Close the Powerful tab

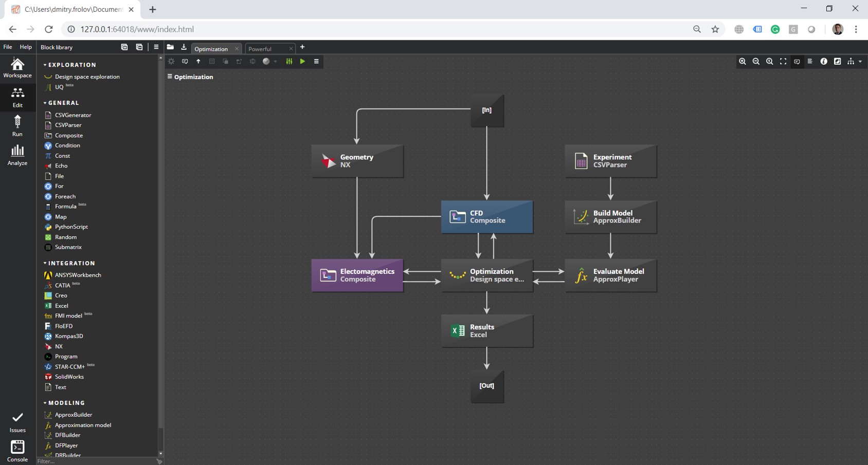click(x=291, y=49)
